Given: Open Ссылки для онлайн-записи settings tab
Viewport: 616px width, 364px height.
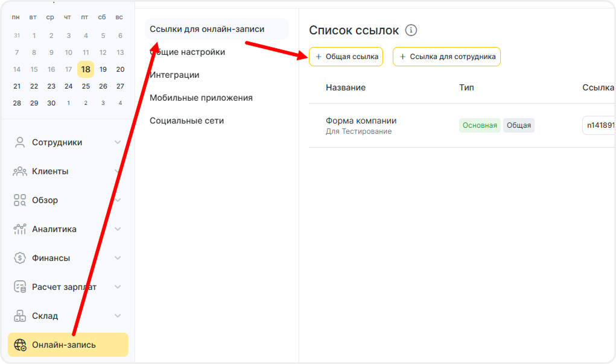Looking at the screenshot, I should tap(207, 29).
